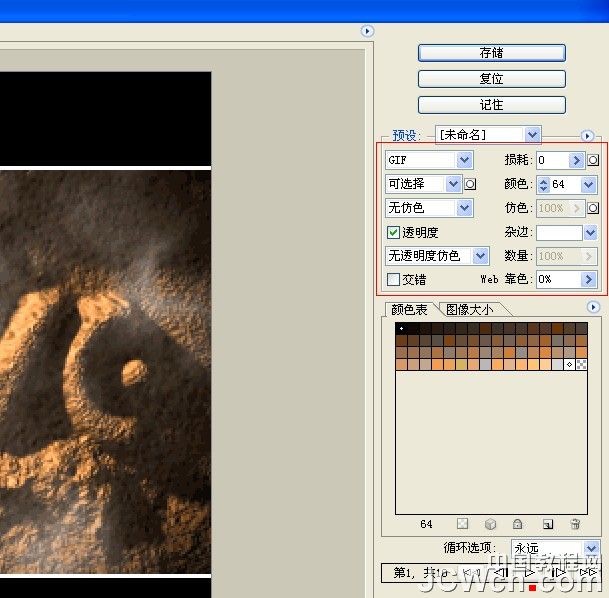Click the trash icon to delete selected color
Image resolution: width=609 pixels, height=598 pixels.
[575, 524]
